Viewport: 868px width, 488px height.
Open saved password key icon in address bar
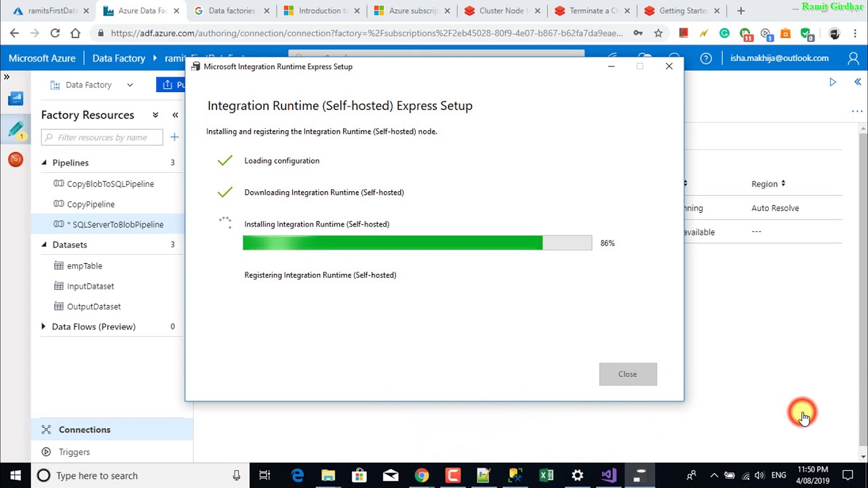(637, 33)
